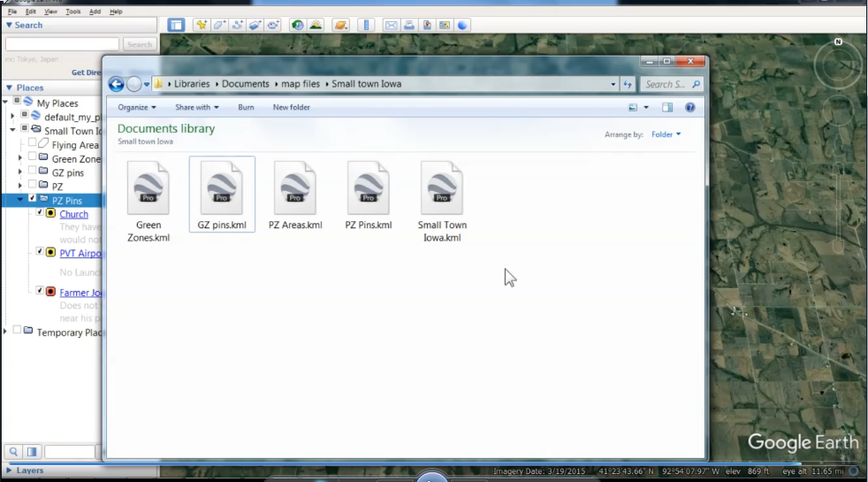Viewport: 868px width, 482px height.
Task: Click the Burn button in Explorer
Action: 246,108
